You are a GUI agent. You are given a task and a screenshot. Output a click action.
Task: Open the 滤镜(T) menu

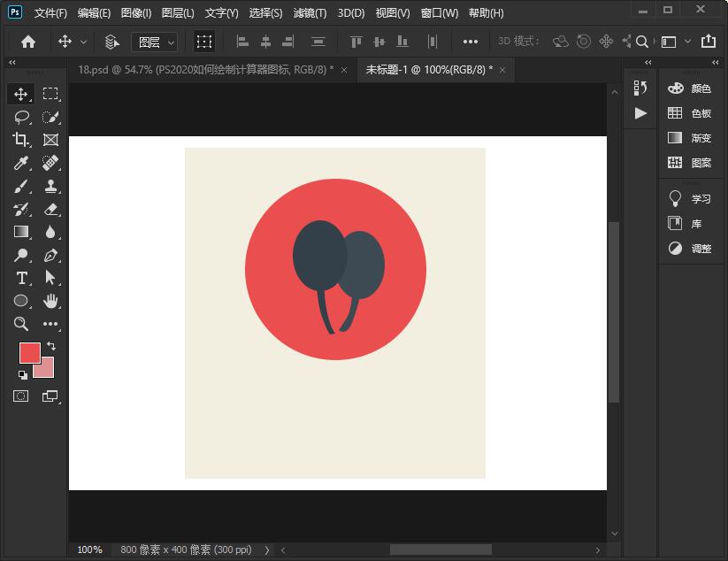pyautogui.click(x=310, y=13)
